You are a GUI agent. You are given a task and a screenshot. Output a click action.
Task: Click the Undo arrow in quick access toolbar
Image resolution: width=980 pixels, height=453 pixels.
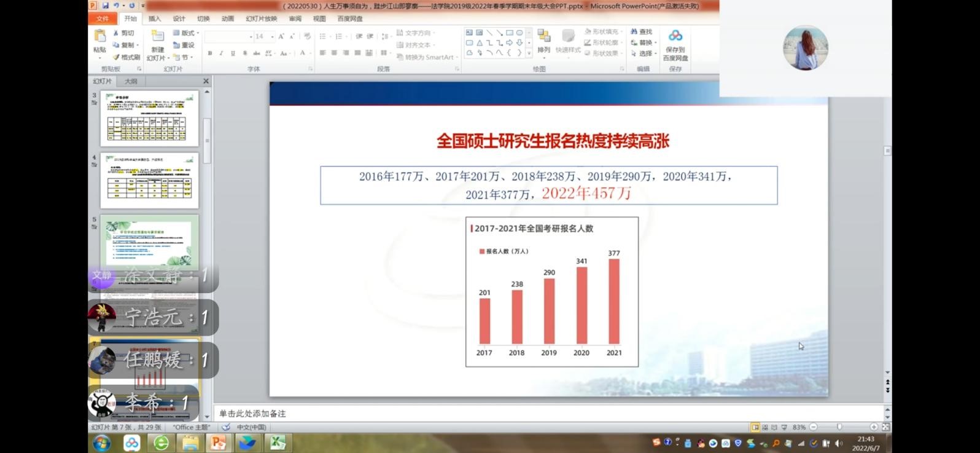pyautogui.click(x=116, y=6)
